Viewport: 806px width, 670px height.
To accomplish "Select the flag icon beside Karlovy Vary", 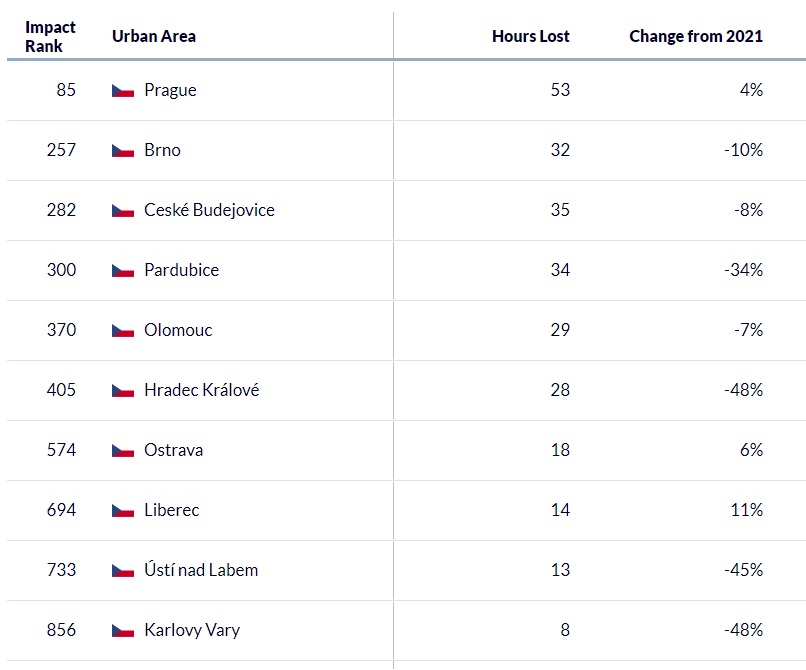I will pyautogui.click(x=123, y=631).
